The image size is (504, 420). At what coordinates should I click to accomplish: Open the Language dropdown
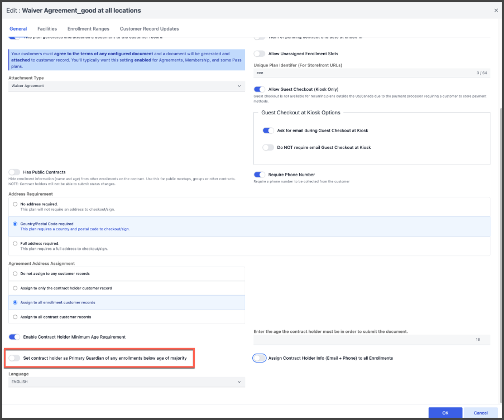point(127,382)
